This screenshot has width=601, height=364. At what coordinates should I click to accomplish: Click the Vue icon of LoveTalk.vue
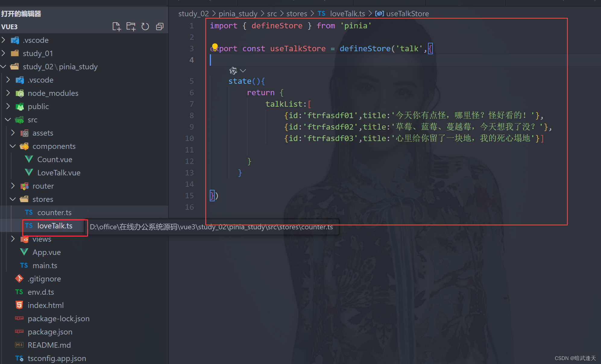coord(29,172)
